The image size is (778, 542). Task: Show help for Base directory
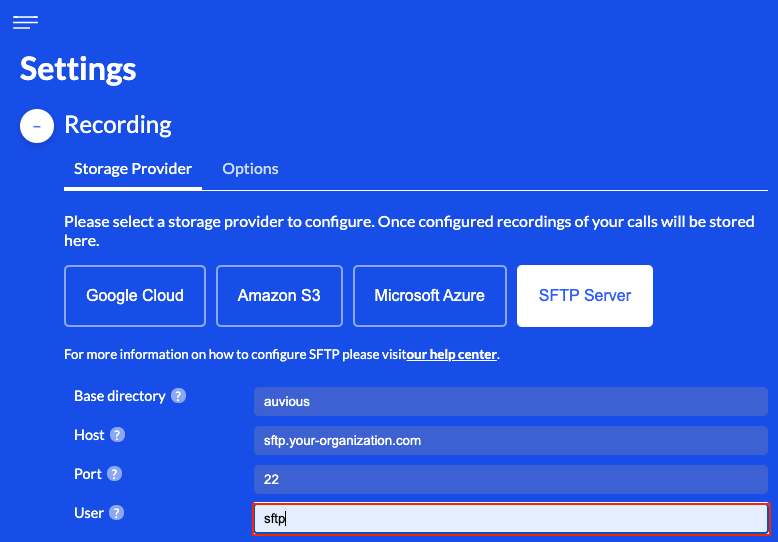click(x=178, y=396)
